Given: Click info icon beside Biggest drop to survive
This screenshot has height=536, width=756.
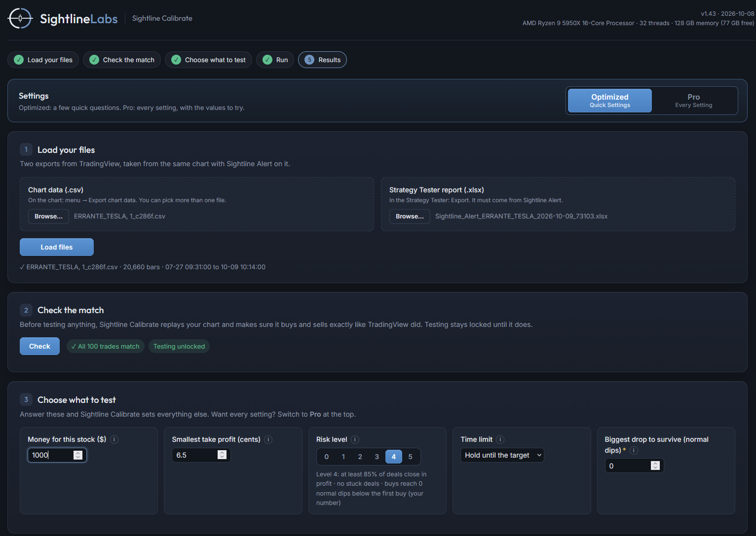Looking at the screenshot, I should click(x=634, y=450).
